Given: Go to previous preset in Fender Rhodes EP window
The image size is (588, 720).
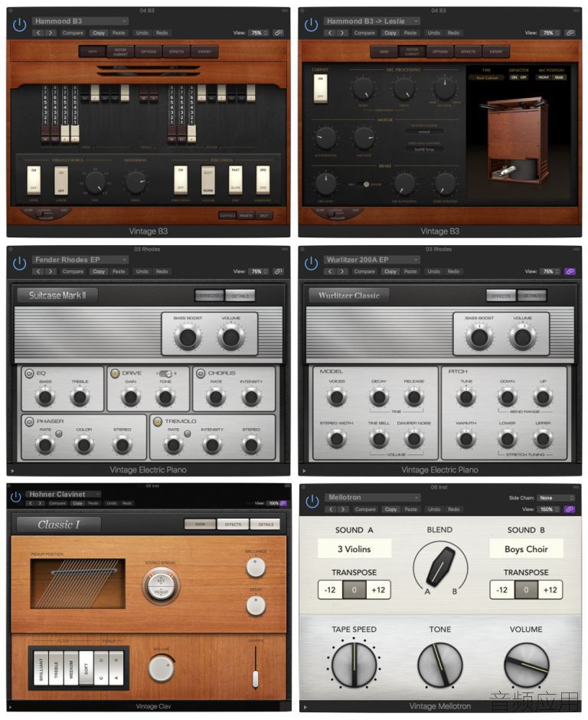Looking at the screenshot, I should pos(38,271).
